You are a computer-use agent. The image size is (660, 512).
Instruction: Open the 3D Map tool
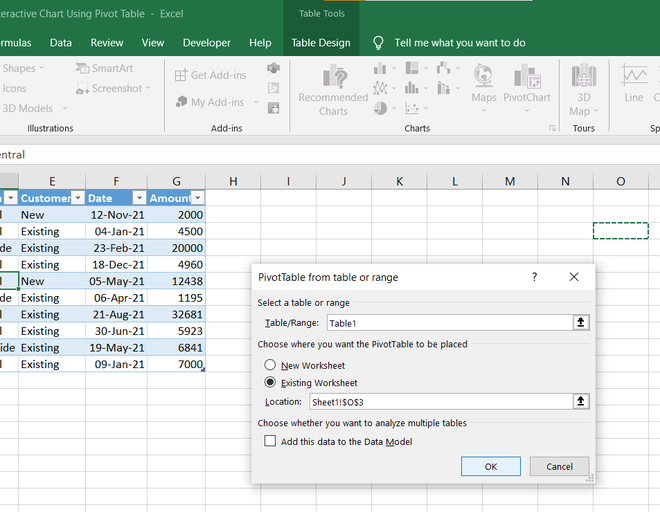583,78
